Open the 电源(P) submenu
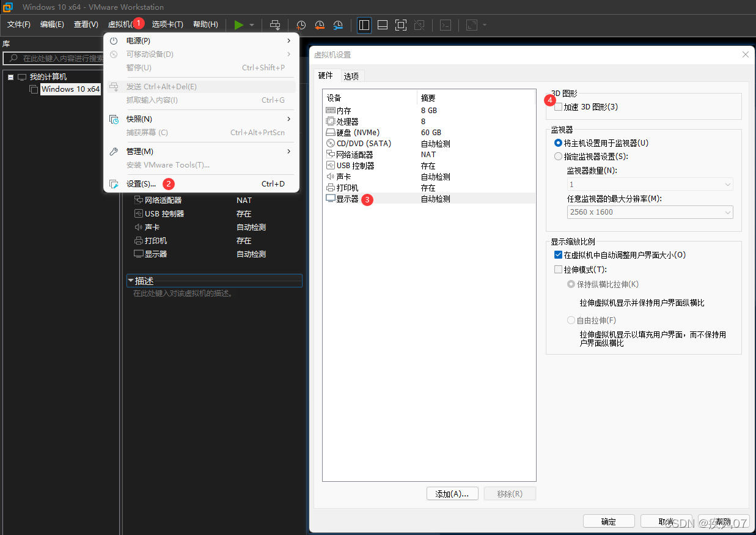This screenshot has height=535, width=756. pyautogui.click(x=201, y=40)
